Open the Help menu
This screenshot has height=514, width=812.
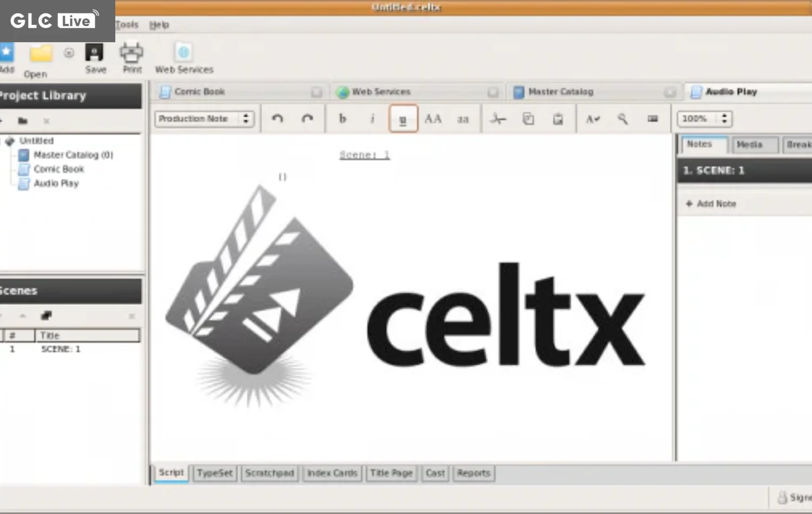[x=159, y=25]
